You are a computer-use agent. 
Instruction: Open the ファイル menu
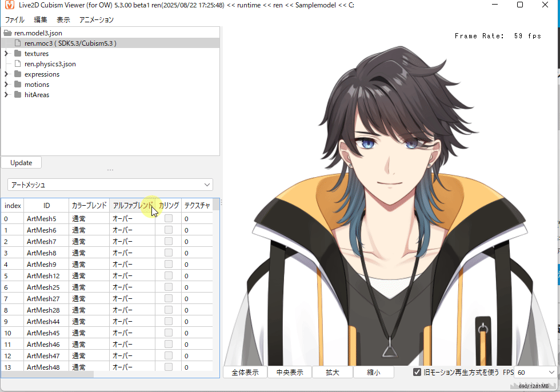tap(14, 19)
